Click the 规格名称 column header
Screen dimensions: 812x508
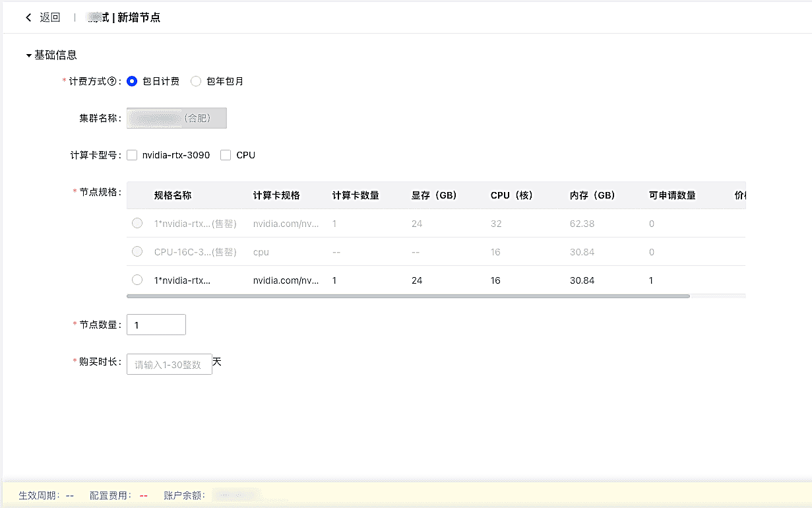[173, 196]
